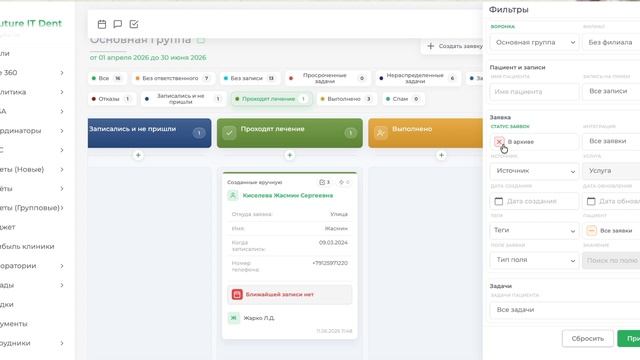
Task: Open the Теги dropdown
Action: tap(534, 230)
